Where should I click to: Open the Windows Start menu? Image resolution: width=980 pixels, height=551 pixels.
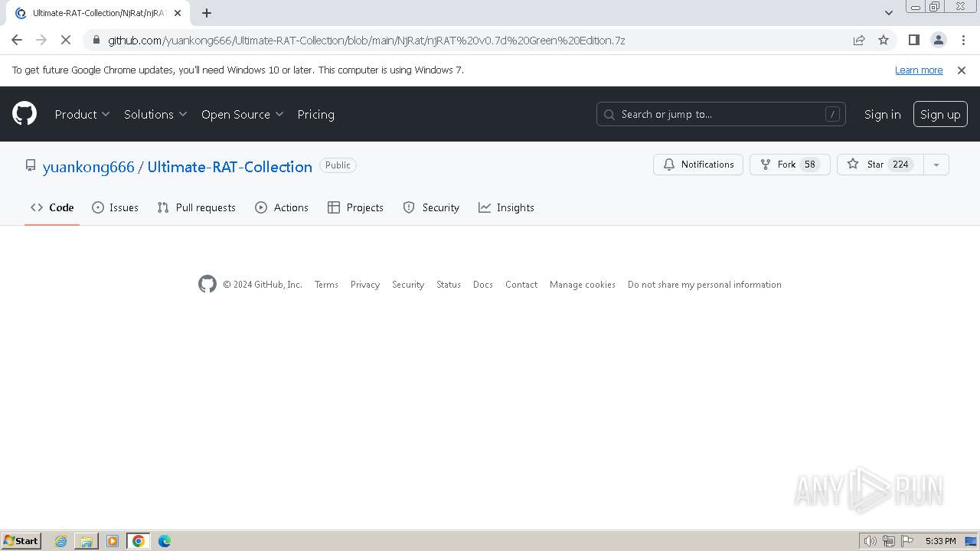pyautogui.click(x=21, y=541)
